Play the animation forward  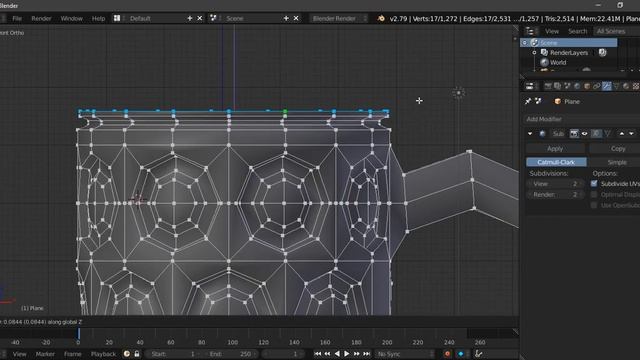[347, 354]
